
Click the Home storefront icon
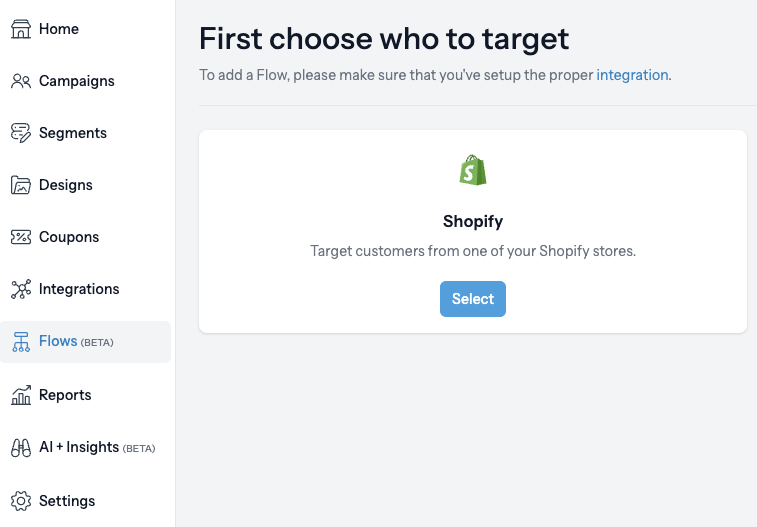coord(21,29)
